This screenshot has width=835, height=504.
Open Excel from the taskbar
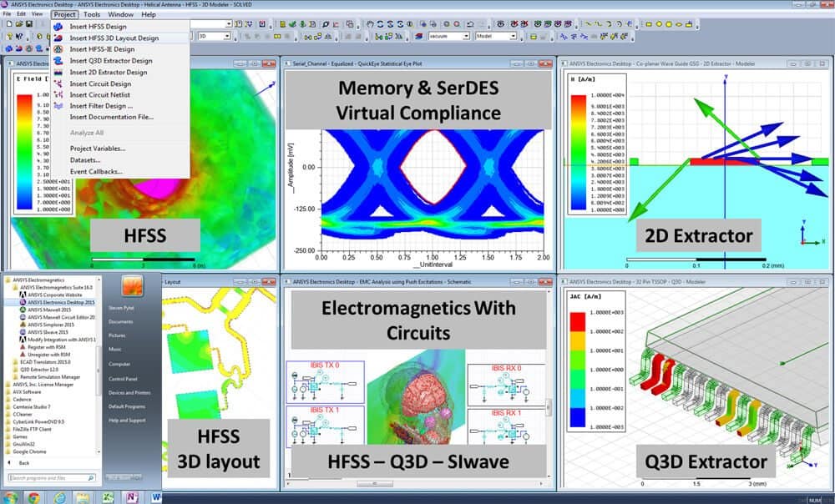pyautogui.click(x=107, y=499)
